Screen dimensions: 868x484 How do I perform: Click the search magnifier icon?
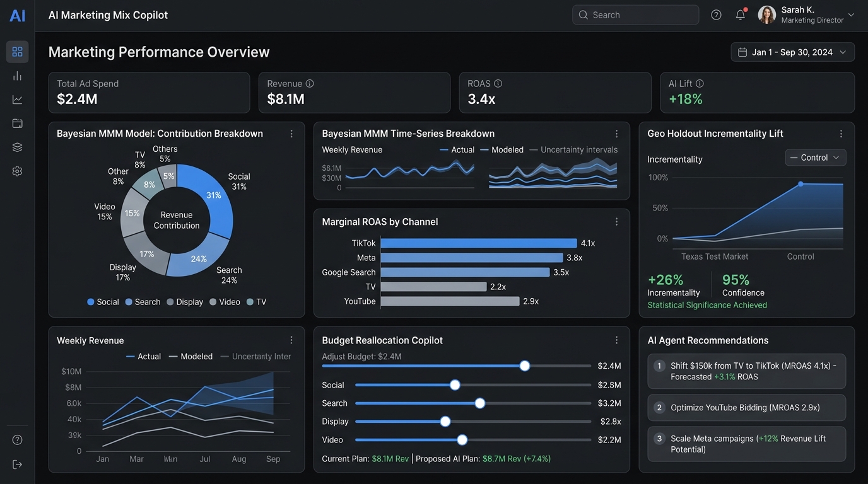[x=583, y=14]
